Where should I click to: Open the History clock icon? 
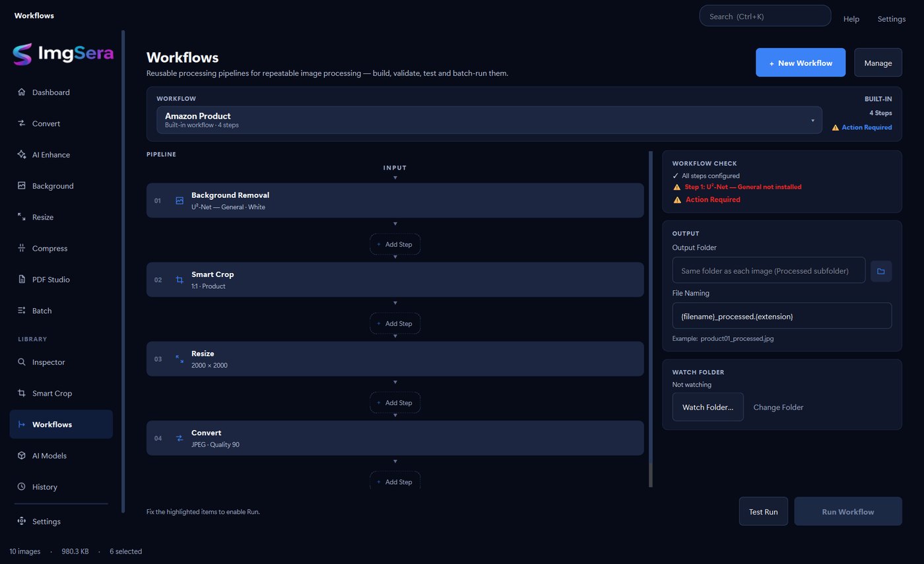pyautogui.click(x=21, y=487)
